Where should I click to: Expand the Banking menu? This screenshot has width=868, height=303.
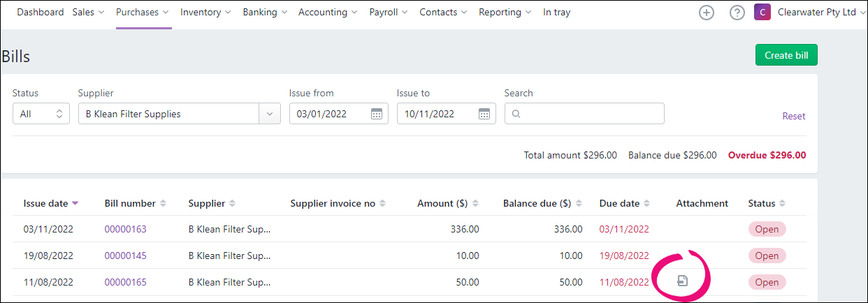pyautogui.click(x=266, y=12)
